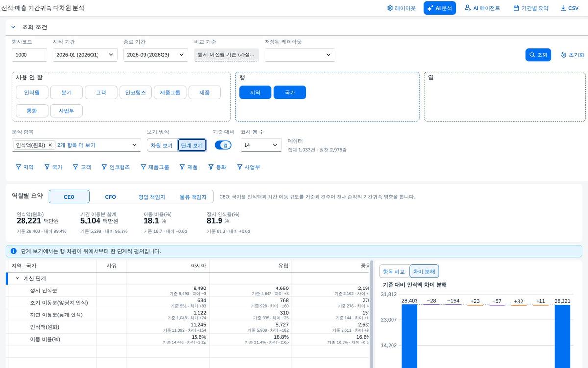Click the last waterfall bar labeled 28,221
Image resolution: width=588 pixels, height=368 pixels.
pyautogui.click(x=563, y=336)
